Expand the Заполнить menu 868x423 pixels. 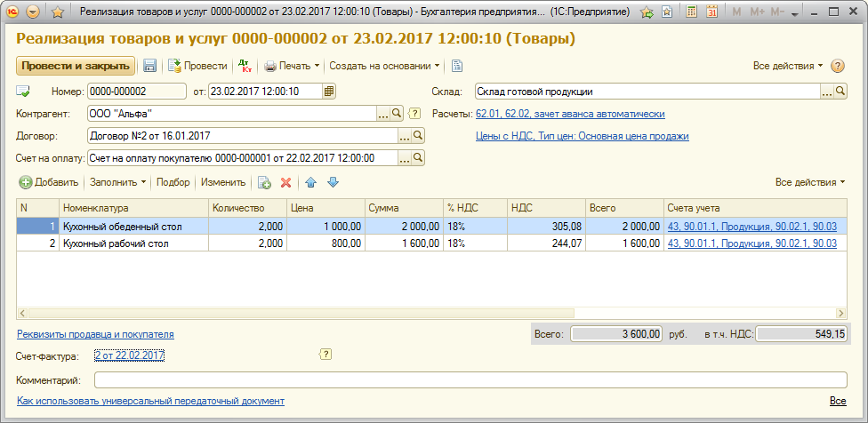(118, 182)
